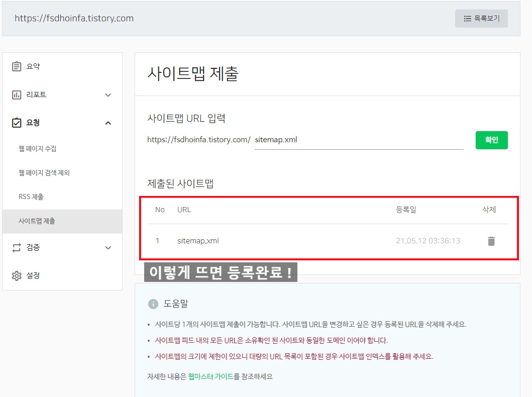Click the 삭제 column header
Screen dimensions: 532x397
489,210
